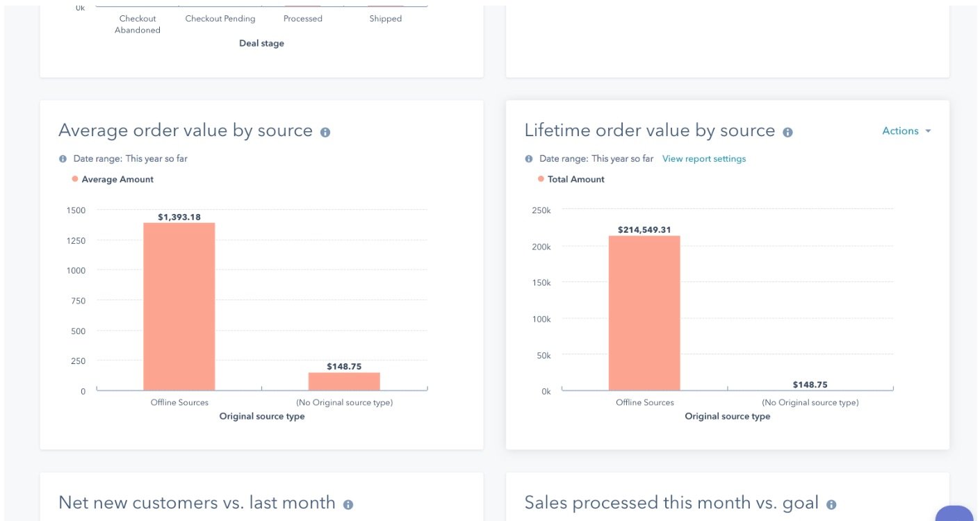Click info icon beside Lifetime order value title
This screenshot has width=980, height=521.
pyautogui.click(x=787, y=132)
